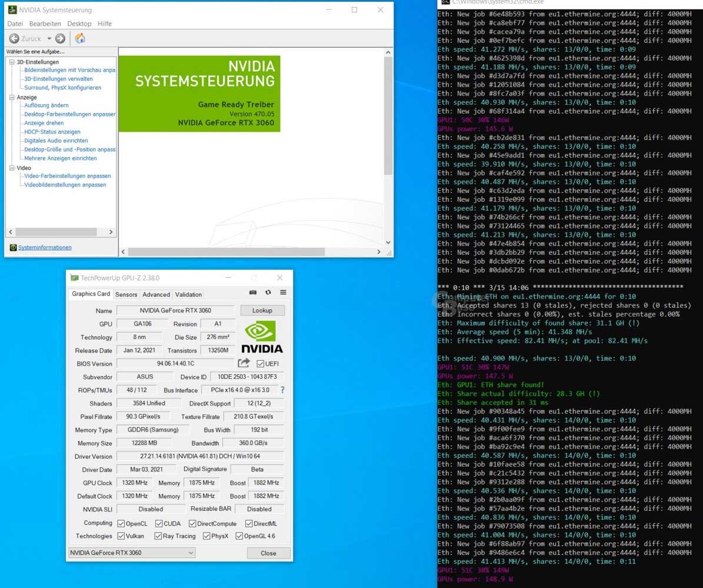Click main panel scroll up arrow

[x=388, y=52]
